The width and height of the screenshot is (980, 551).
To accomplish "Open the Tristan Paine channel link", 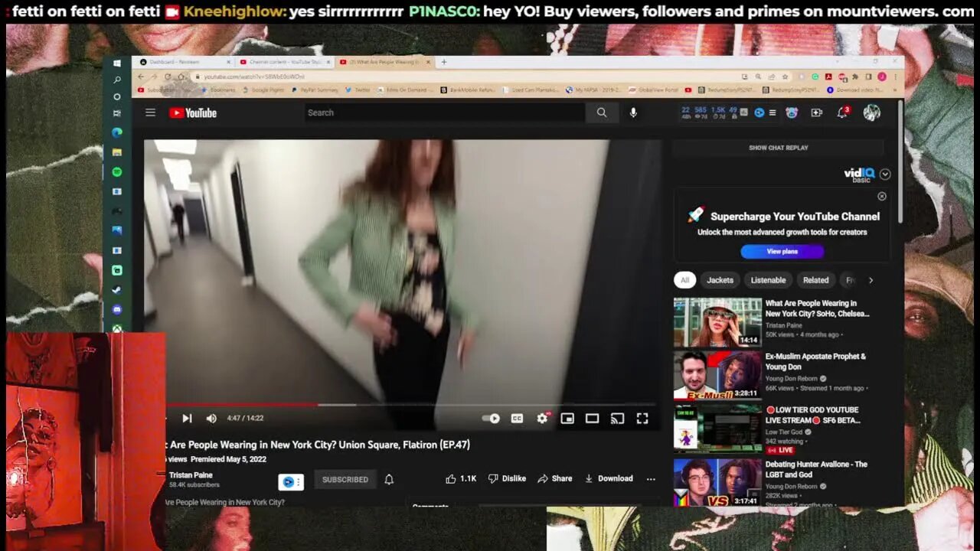I will point(191,475).
